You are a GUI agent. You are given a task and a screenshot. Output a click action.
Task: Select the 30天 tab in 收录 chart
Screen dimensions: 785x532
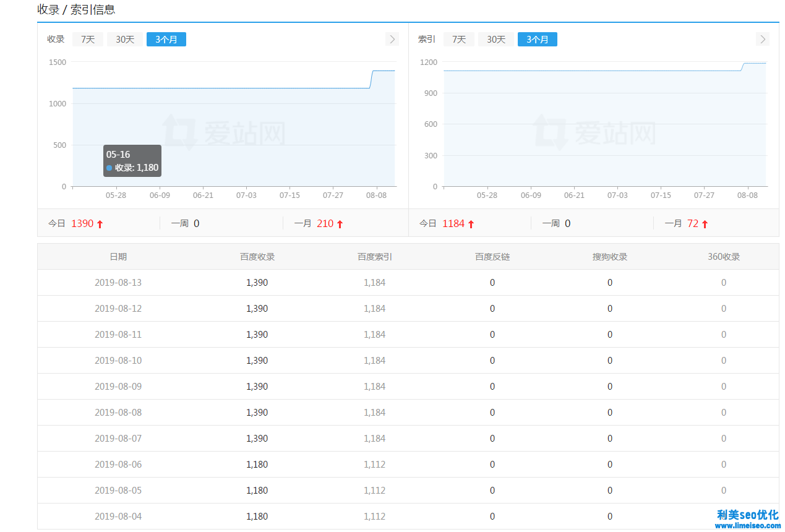click(x=125, y=40)
